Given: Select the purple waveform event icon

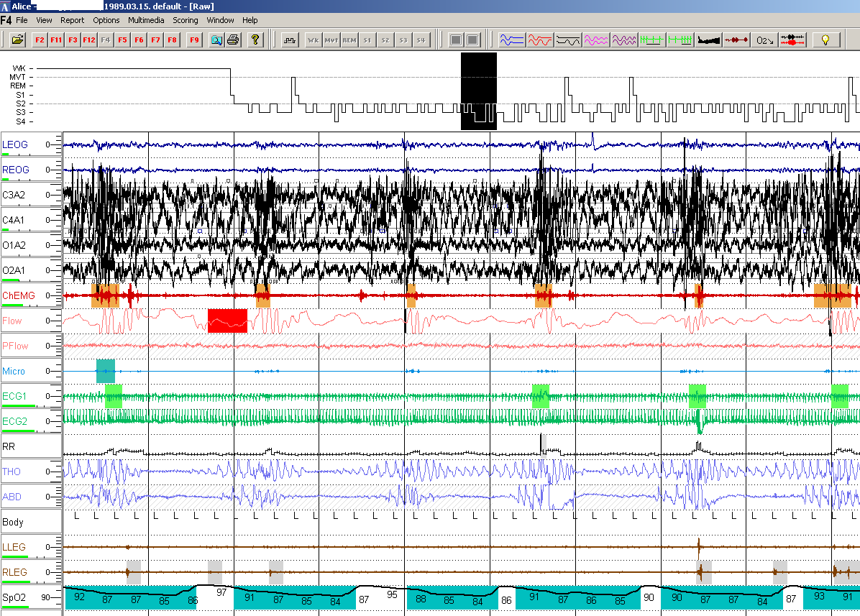Looking at the screenshot, I should tap(623, 40).
